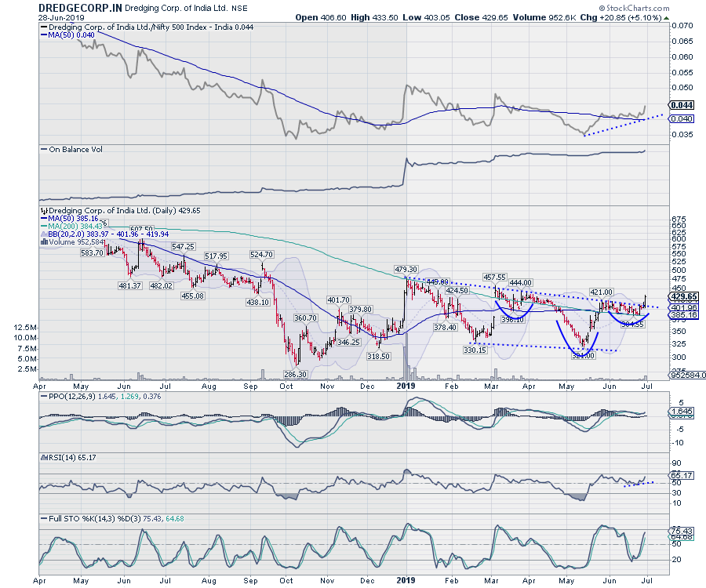
Task: Click the MA(200) 384.43 legend entry
Action: click(x=71, y=227)
